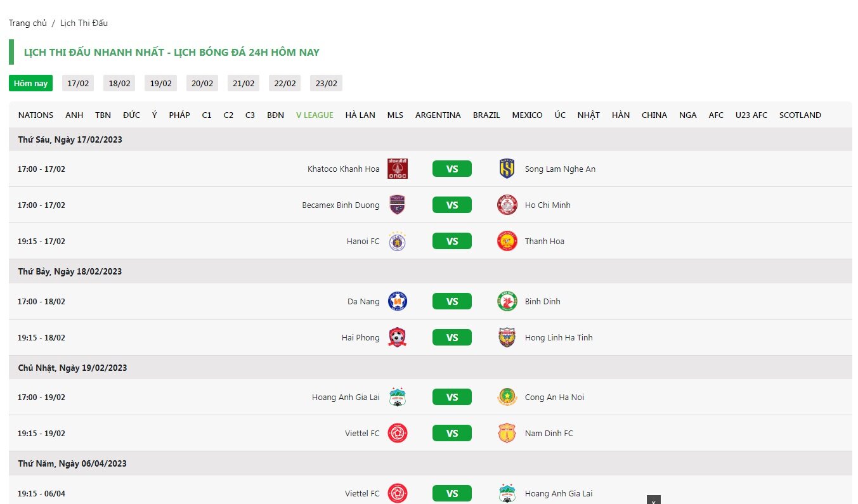Close the bottom popup with x button
This screenshot has width=858, height=504.
point(653,500)
